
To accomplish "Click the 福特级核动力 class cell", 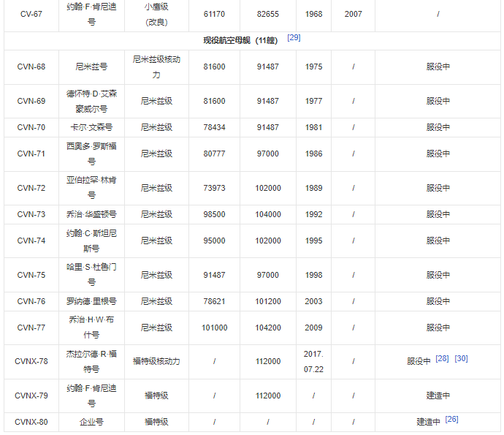I will coord(156,361).
